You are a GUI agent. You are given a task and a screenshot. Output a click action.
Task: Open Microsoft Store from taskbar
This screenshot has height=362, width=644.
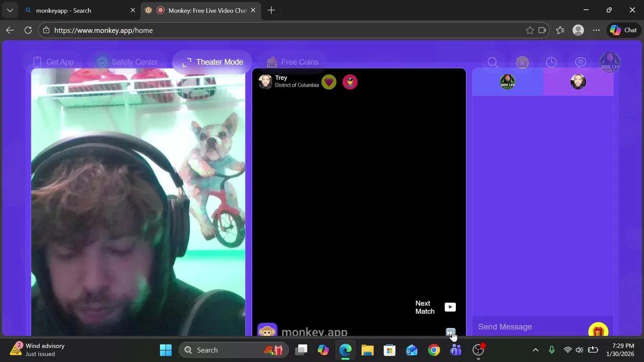pos(389,350)
